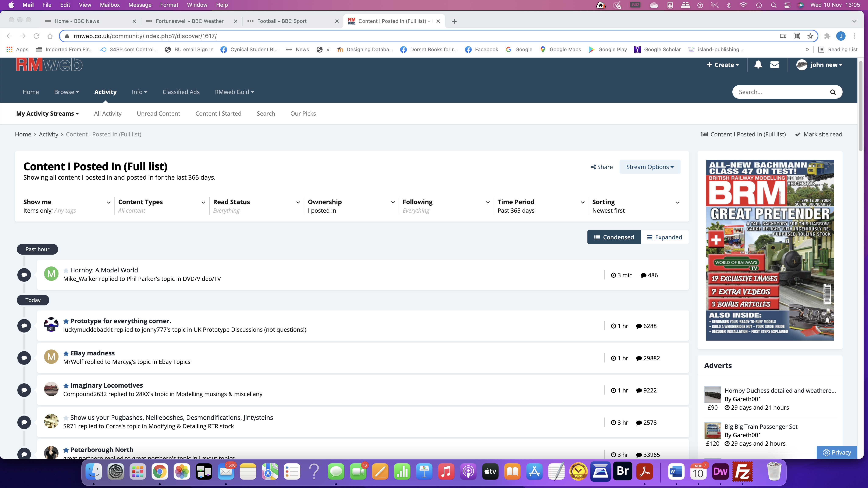Open Dreamweaver in the Dock

point(720,471)
